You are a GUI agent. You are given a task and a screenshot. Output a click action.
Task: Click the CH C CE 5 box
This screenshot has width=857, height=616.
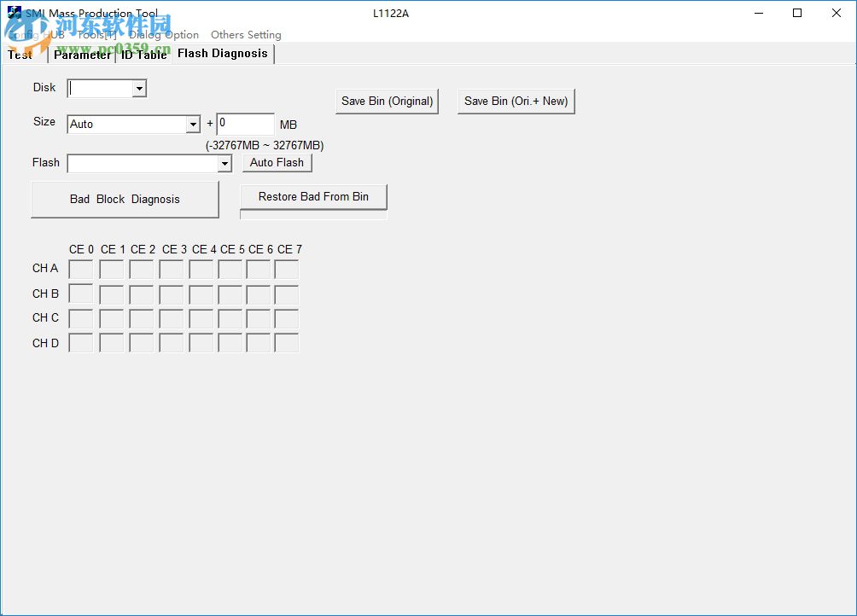coord(230,319)
